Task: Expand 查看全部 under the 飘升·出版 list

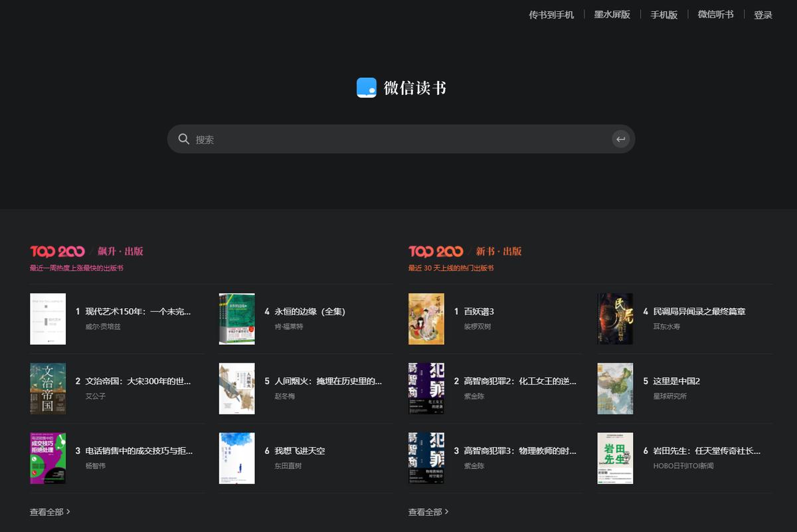Action: [47, 512]
